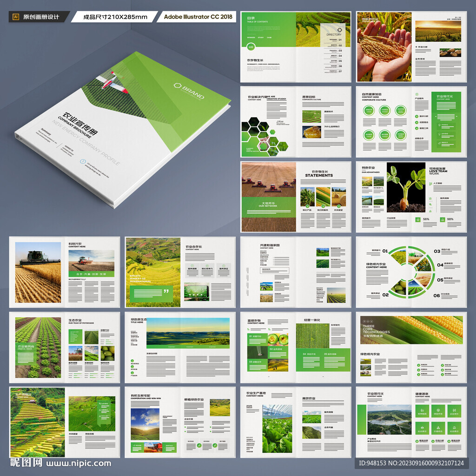Click the blue sky sunrise photo in 有机生鲜宅配
Screen dimensions: 476x476
(145, 424)
